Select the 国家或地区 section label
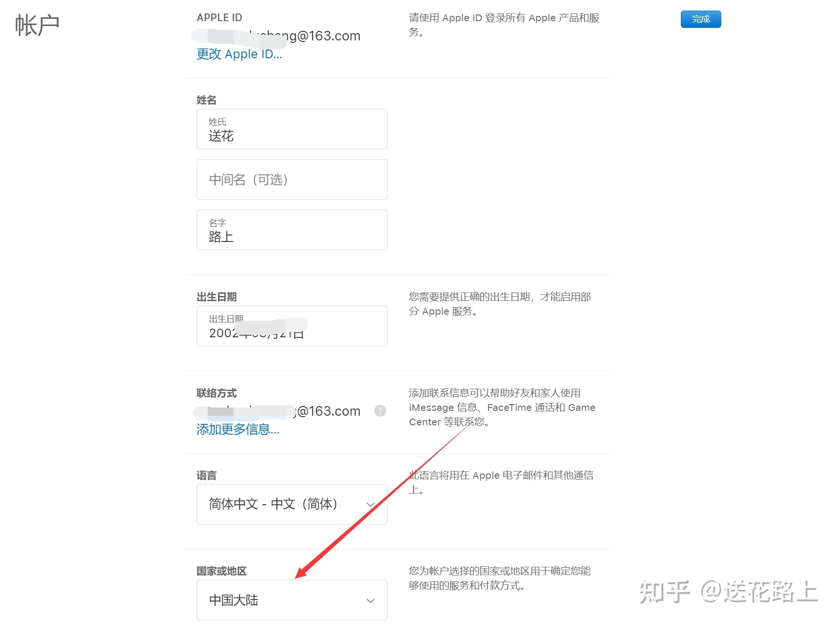The height and width of the screenshot is (625, 840). 222,571
